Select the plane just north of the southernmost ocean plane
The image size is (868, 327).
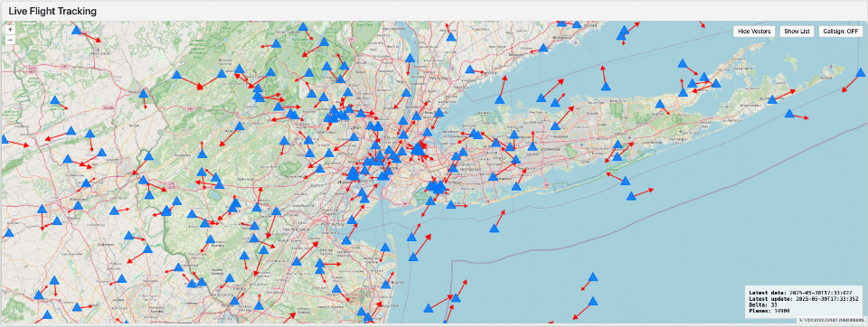click(593, 276)
